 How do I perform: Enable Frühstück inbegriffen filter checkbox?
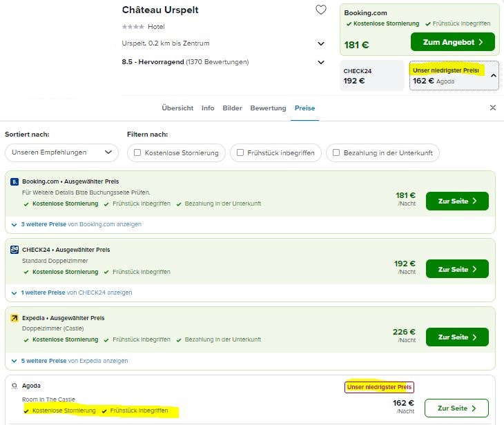coord(240,152)
